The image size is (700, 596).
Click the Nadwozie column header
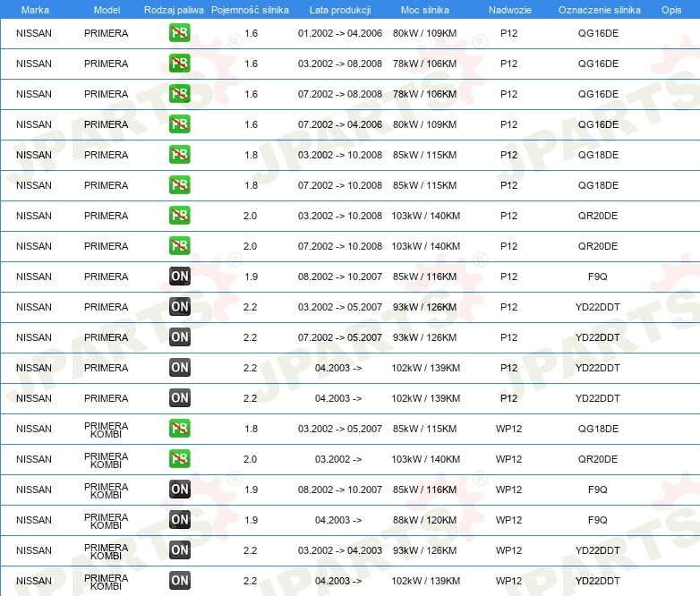510,10
